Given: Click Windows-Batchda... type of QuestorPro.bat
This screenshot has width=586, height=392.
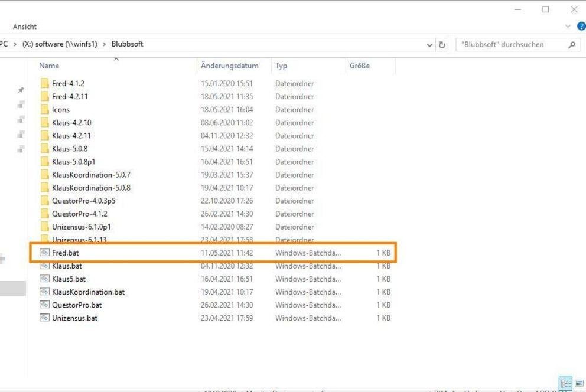Looking at the screenshot, I should coord(308,305).
